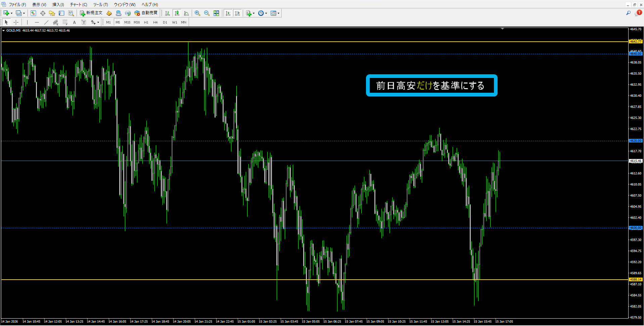Toggle the chart shift button
The width and height of the screenshot is (644, 326).
coord(238,13)
